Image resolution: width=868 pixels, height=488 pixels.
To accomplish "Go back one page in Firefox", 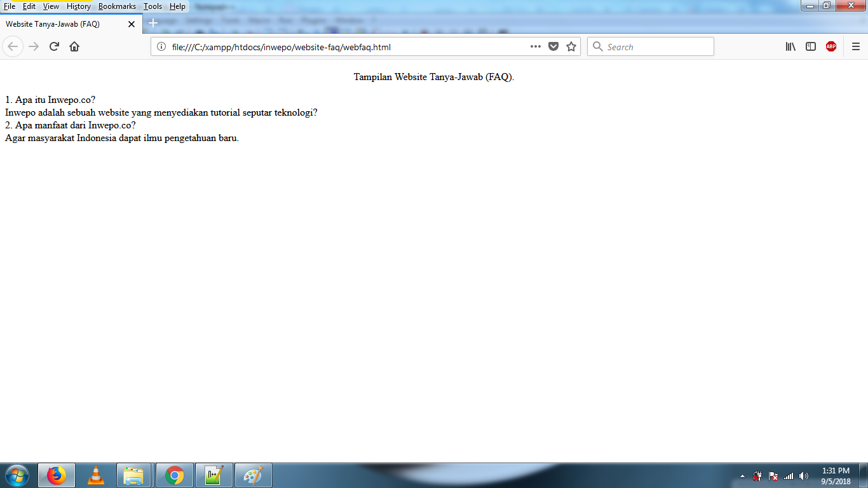I will (13, 46).
